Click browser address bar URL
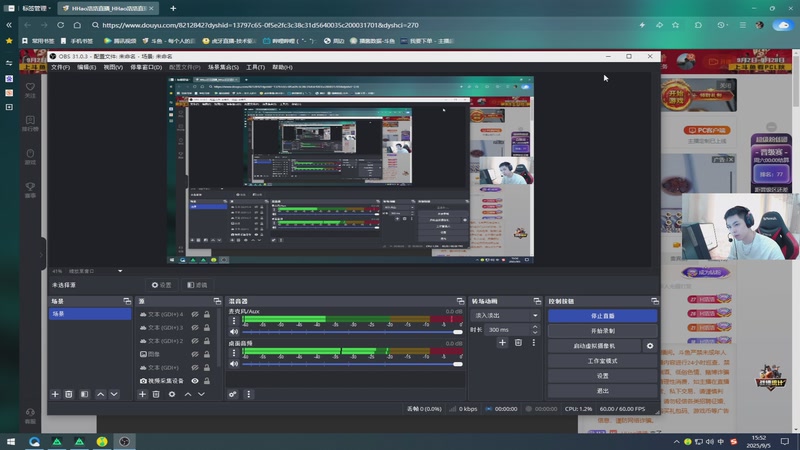Image resolution: width=800 pixels, height=450 pixels. [x=260, y=25]
